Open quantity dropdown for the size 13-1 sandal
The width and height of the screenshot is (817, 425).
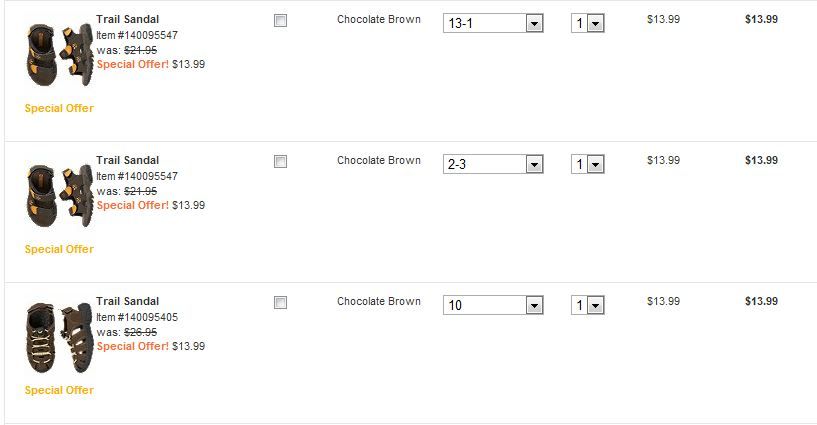588,23
